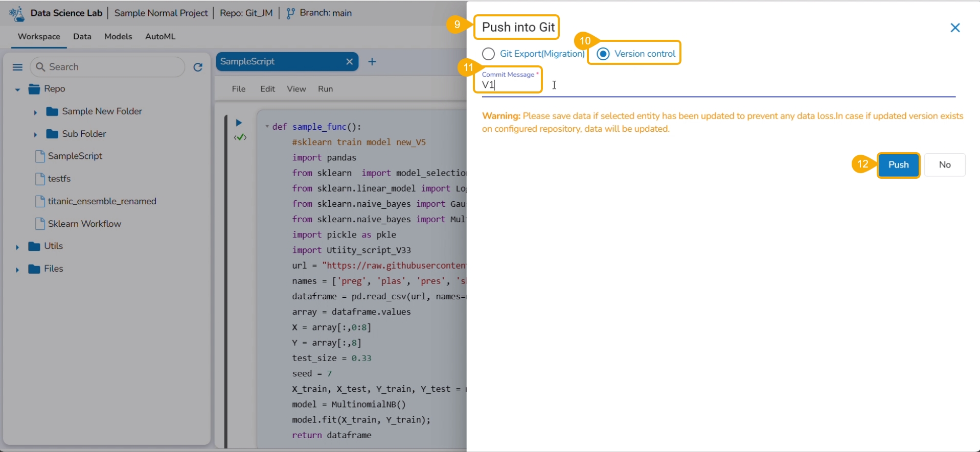Open the SampleScript file in tree
Screen dimensions: 980x452
(x=75, y=156)
